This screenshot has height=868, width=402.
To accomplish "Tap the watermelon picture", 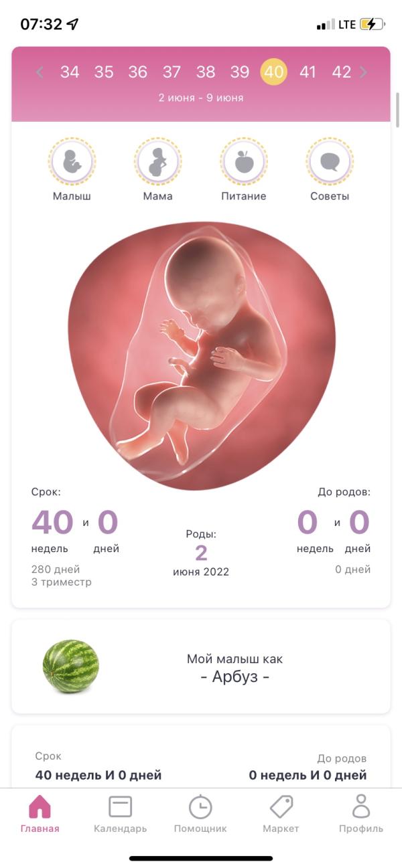I will pyautogui.click(x=71, y=667).
